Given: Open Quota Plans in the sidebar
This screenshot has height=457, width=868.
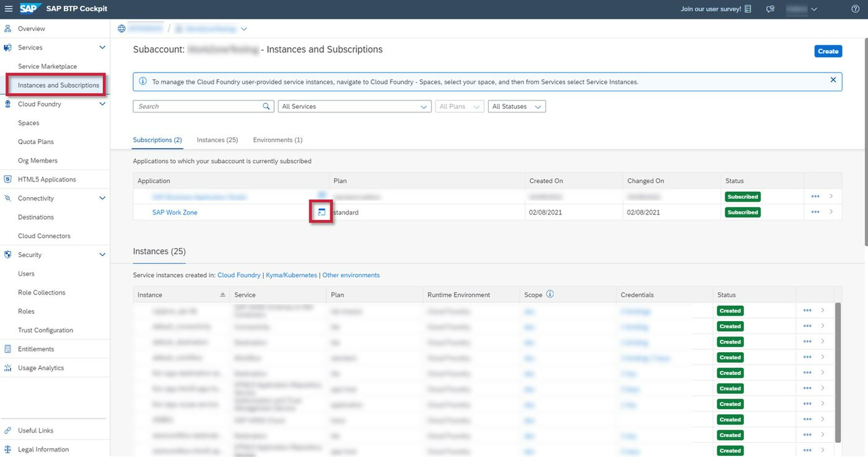Looking at the screenshot, I should pyautogui.click(x=36, y=141).
